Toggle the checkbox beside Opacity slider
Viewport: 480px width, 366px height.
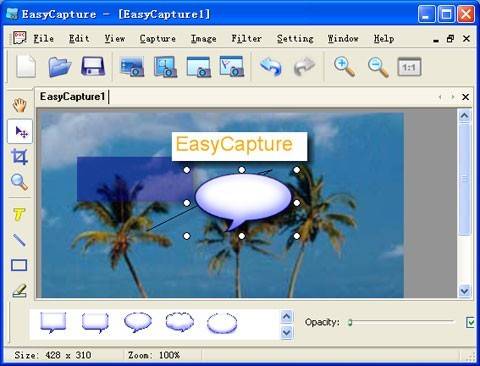click(470, 322)
